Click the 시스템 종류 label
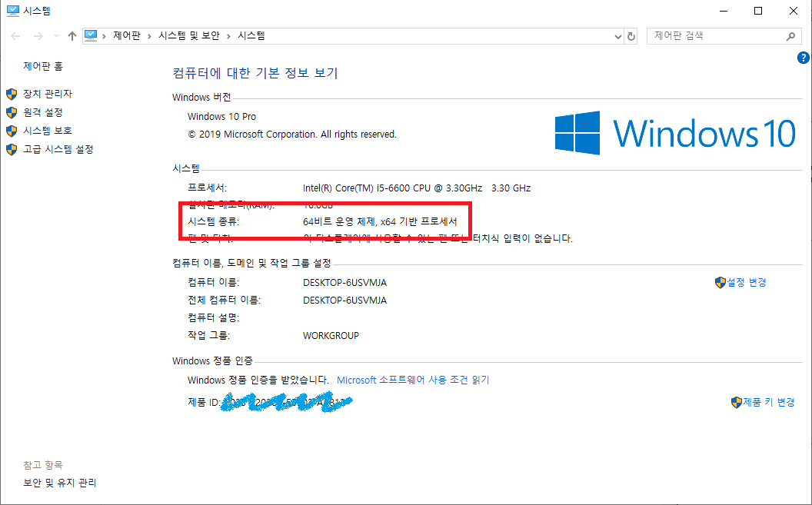812x505 pixels. (x=213, y=221)
